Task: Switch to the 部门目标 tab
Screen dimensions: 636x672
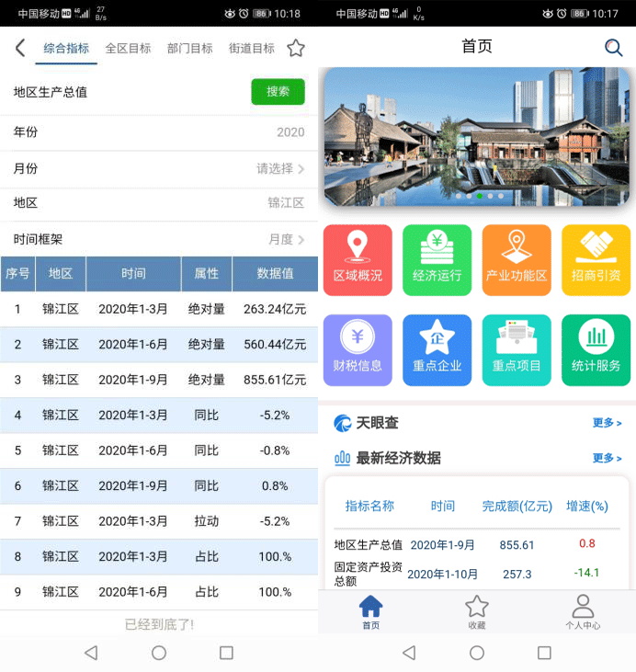Action: [x=189, y=49]
